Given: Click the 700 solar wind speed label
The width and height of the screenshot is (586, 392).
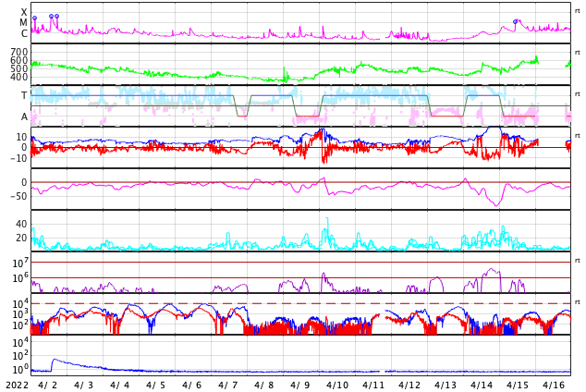Looking at the screenshot, I should [19, 52].
